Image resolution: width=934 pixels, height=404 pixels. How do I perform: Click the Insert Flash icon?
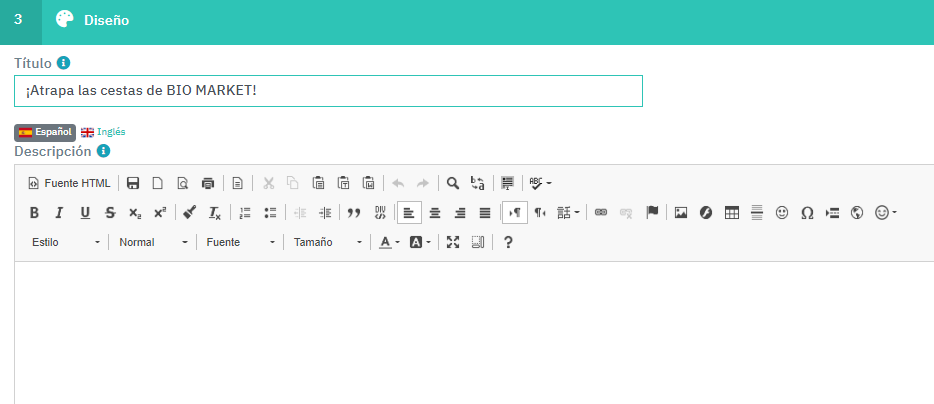[706, 213]
